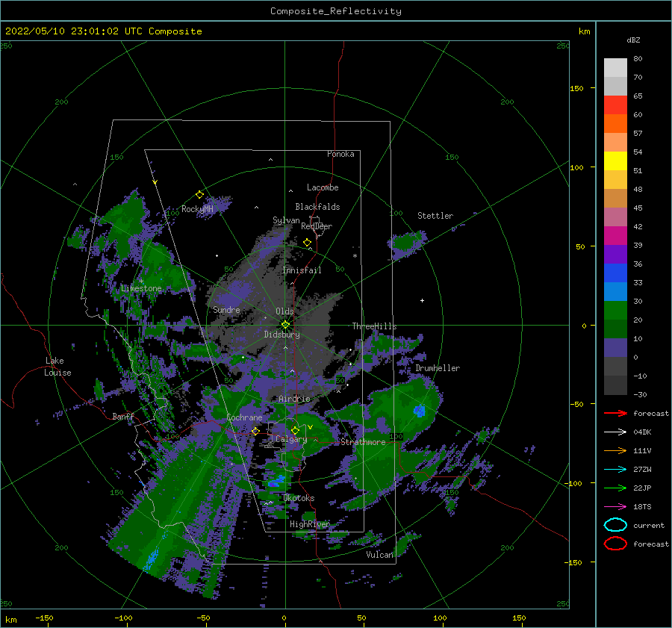Screen dimensions: 672x628
Task: Pick the purple 36-39 dBZ color band
Action: [x=615, y=254]
